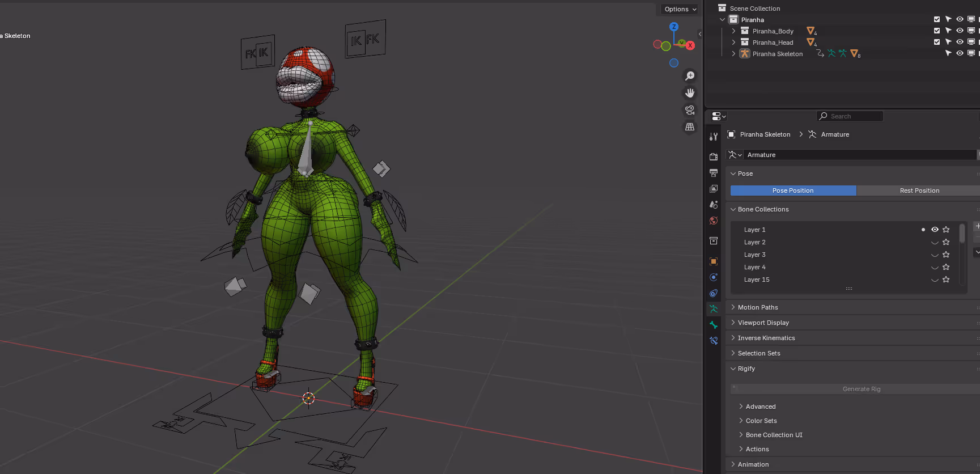Image resolution: width=980 pixels, height=474 pixels.
Task: Open the Collection properties tab
Action: 714,241
